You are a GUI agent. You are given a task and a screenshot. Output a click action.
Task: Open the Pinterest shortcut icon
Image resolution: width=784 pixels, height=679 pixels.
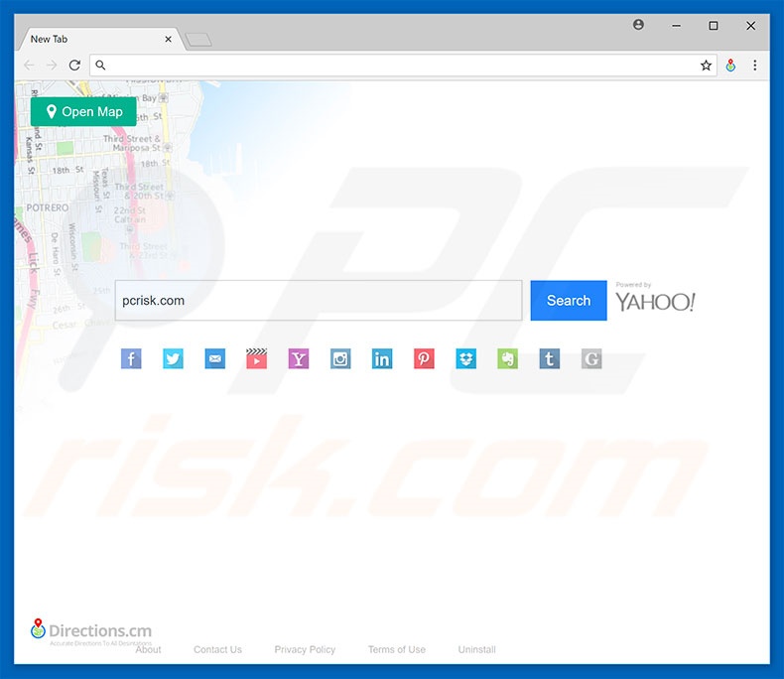point(424,359)
